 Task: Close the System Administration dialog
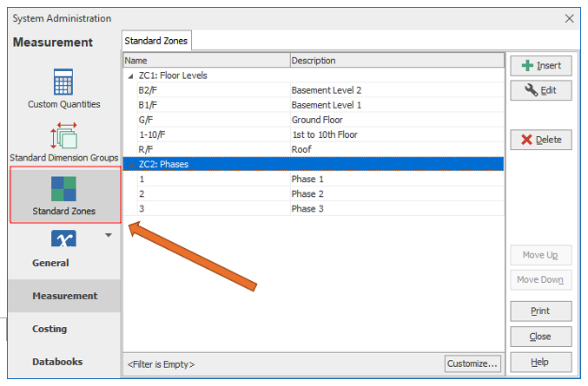[569, 18]
